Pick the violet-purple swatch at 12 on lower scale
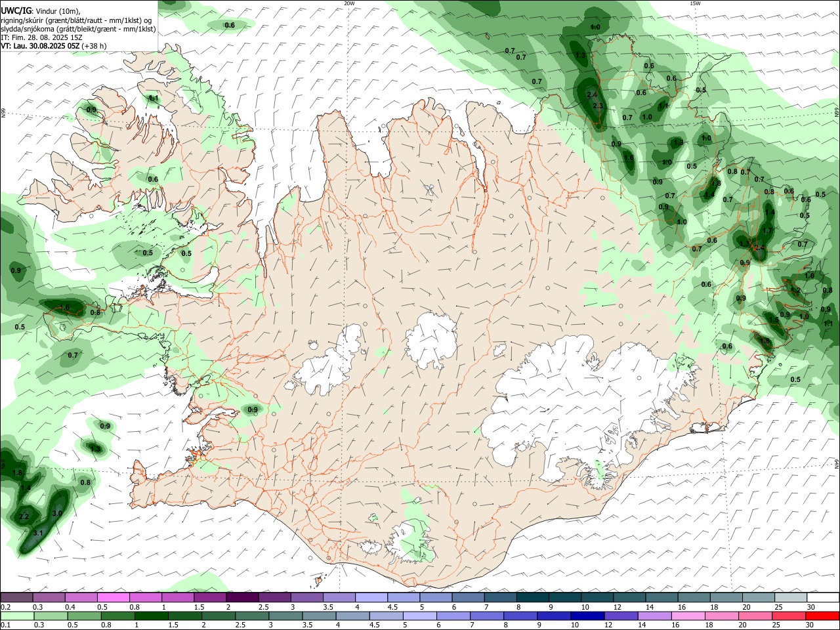 (620, 616)
